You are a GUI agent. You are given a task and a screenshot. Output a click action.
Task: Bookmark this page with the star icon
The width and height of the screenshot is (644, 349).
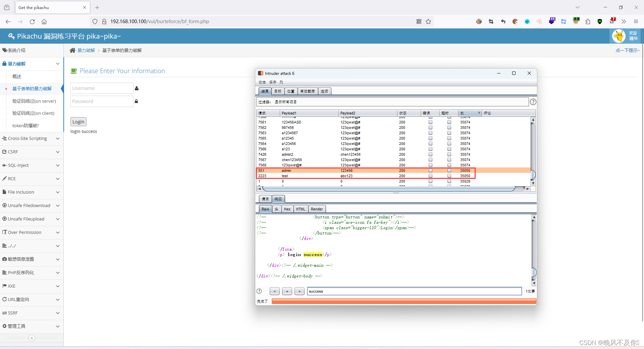point(428,21)
